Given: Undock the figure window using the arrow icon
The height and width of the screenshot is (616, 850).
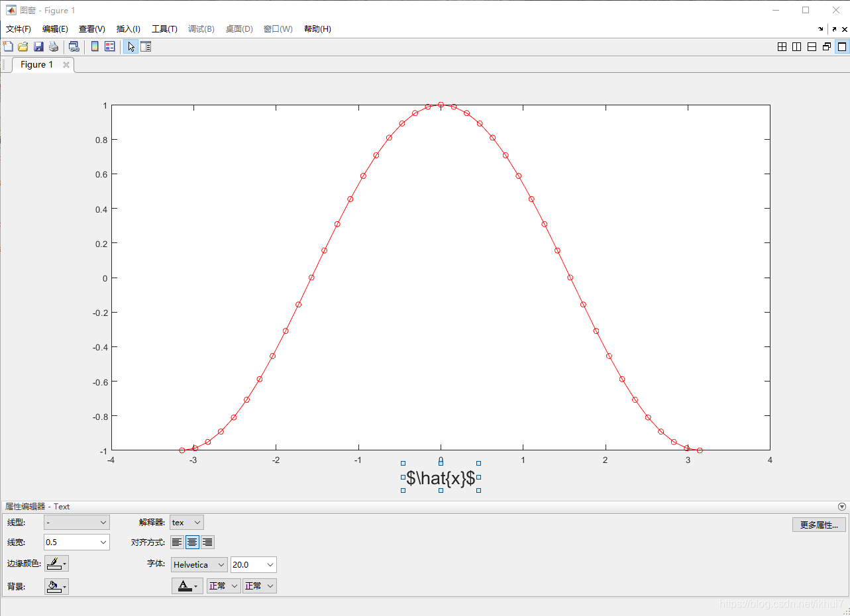Looking at the screenshot, I should coord(834,29).
